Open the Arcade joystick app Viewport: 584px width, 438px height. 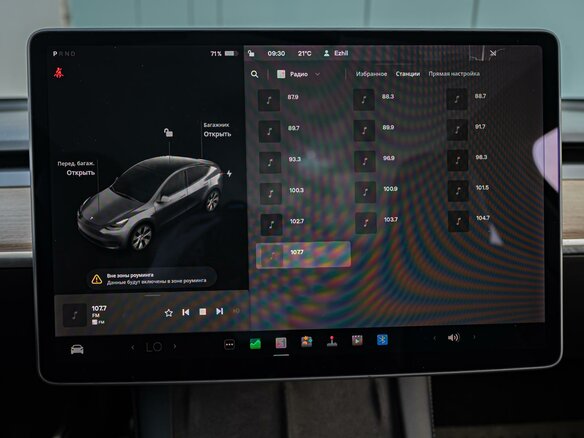[x=332, y=341]
